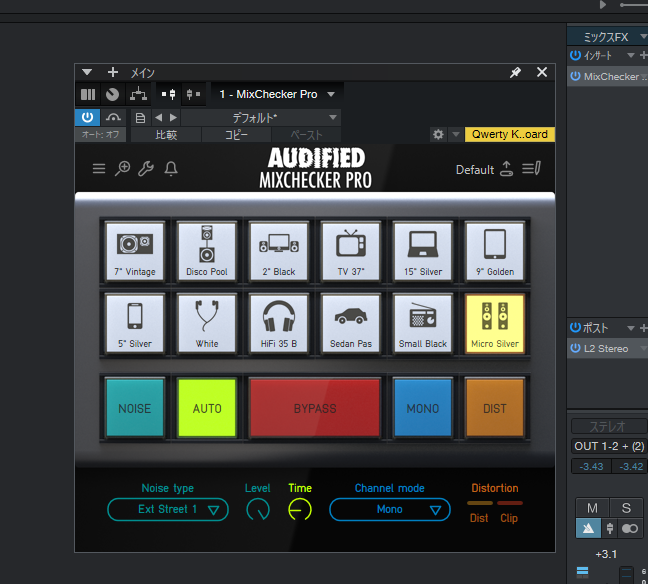Viewport: 648px width, 584px height.
Task: Open the Noise type dropdown
Action: 168,510
